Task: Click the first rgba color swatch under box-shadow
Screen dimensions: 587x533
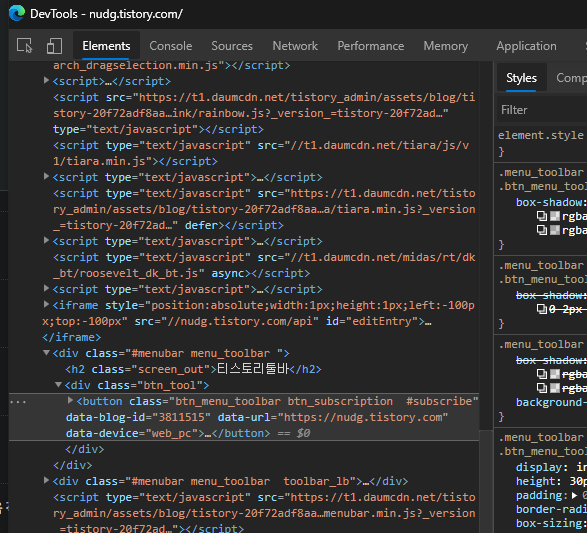Action: coord(555,216)
